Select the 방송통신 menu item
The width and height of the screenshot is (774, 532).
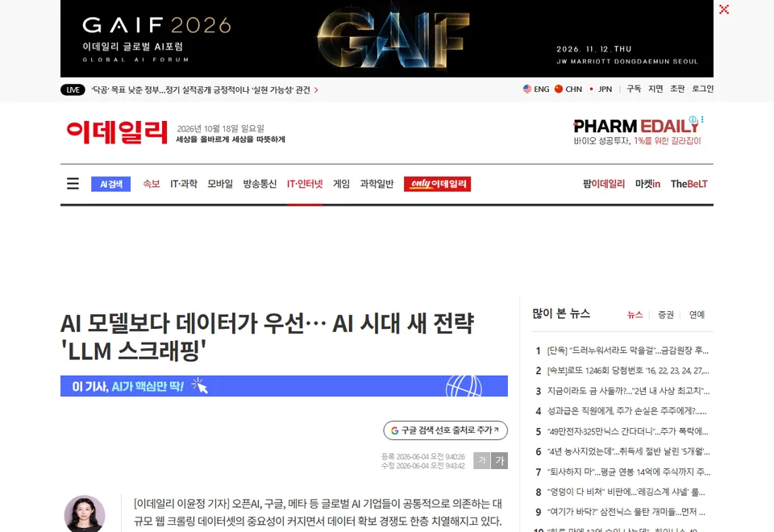point(260,184)
